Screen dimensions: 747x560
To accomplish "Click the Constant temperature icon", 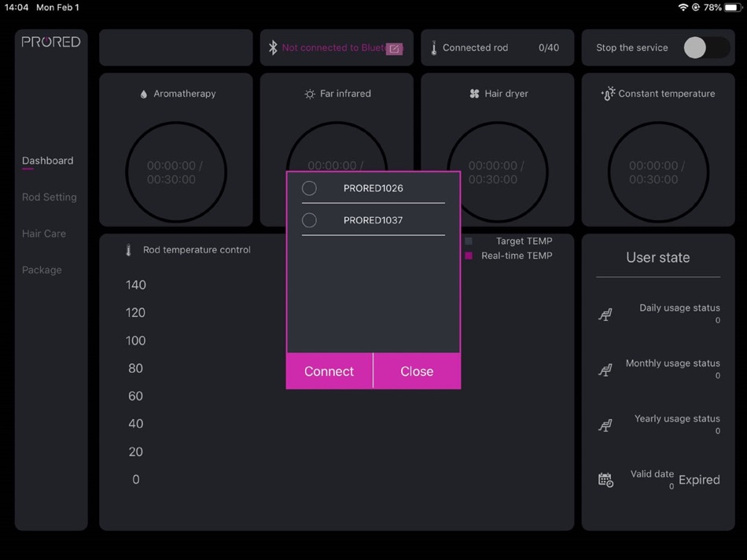I will [608, 94].
